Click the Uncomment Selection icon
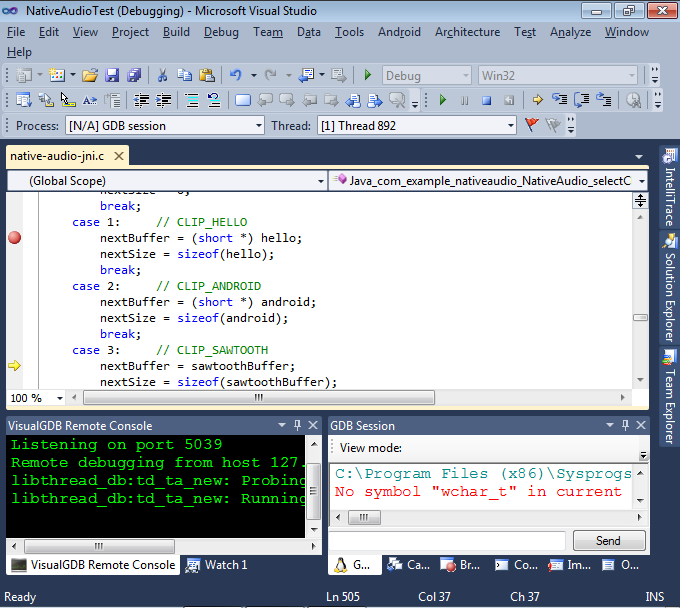 click(214, 101)
